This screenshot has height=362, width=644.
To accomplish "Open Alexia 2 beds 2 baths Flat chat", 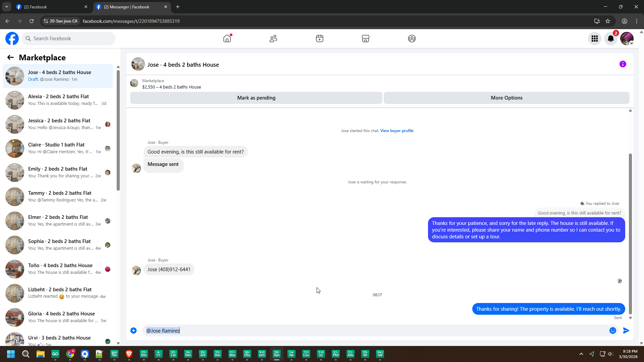I will click(x=58, y=100).
